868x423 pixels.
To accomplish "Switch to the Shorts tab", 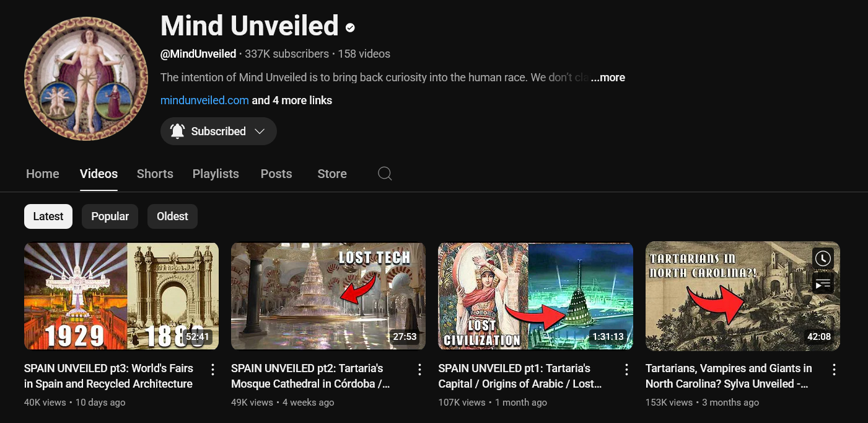I will [155, 174].
